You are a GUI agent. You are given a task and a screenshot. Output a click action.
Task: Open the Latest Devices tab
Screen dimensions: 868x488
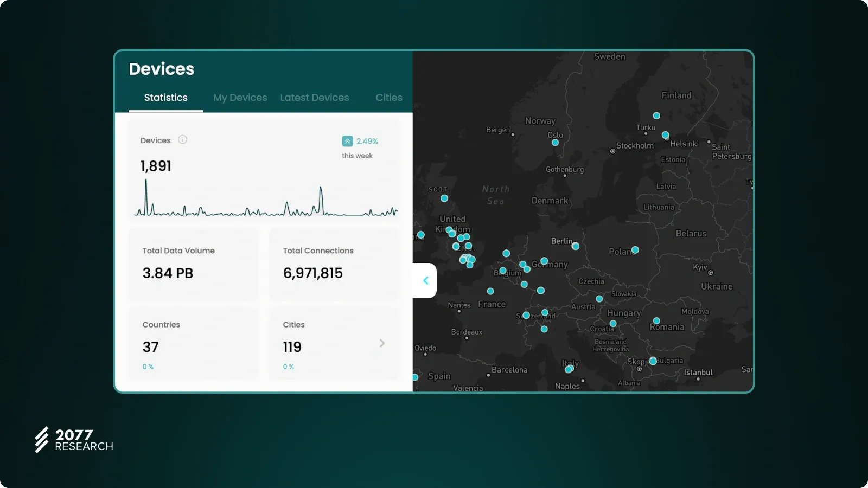coord(315,98)
